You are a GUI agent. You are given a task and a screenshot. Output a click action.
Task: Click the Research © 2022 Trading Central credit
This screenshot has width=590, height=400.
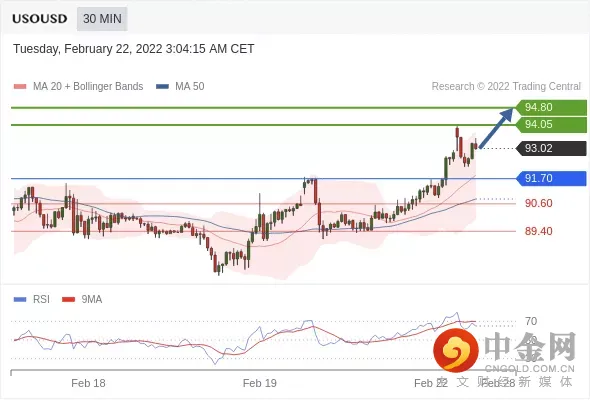(x=506, y=87)
